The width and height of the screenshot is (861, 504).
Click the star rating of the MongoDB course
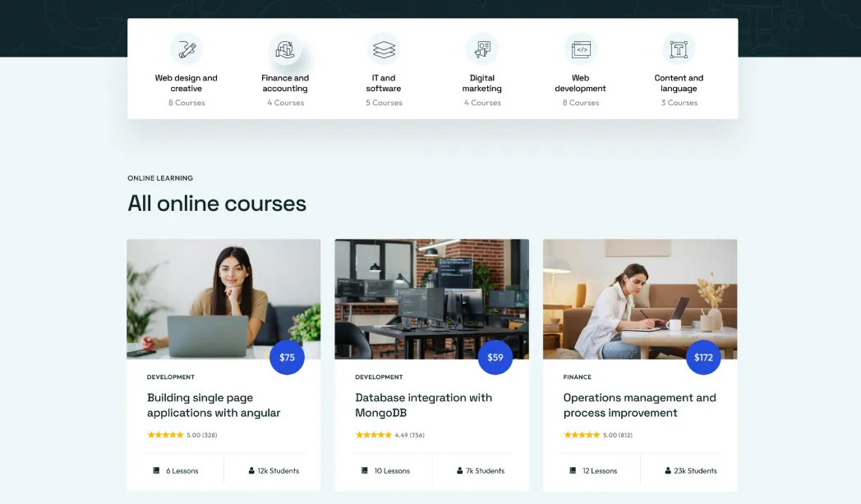tap(373, 435)
